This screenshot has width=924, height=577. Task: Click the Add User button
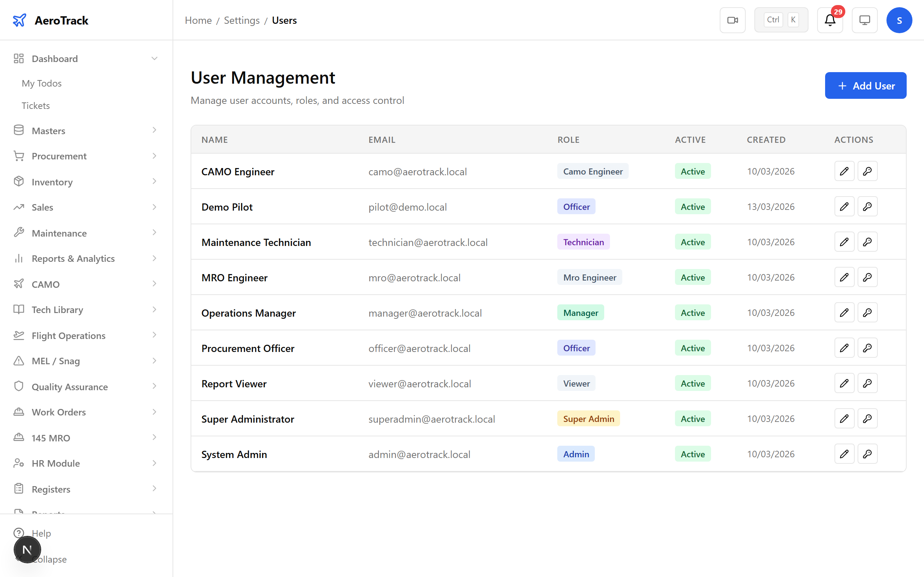coord(866,85)
